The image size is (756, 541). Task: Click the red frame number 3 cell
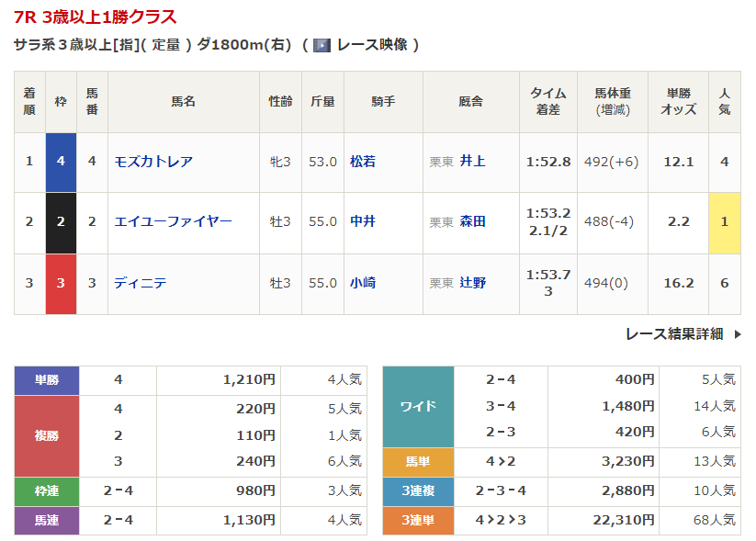coord(61,283)
